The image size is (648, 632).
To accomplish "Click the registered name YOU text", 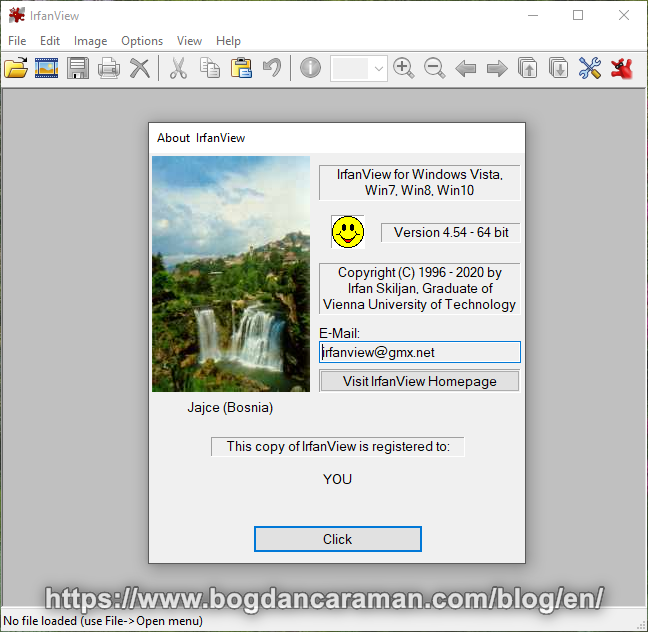I will click(x=337, y=479).
